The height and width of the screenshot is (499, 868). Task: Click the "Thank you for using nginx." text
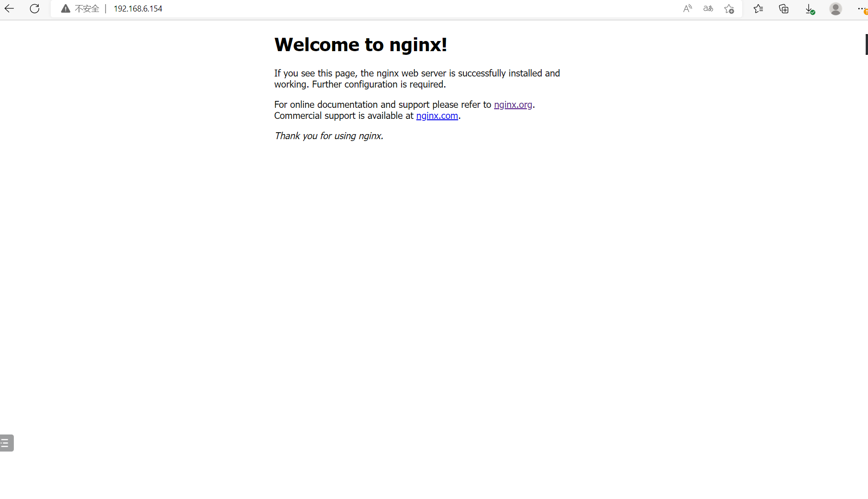329,136
